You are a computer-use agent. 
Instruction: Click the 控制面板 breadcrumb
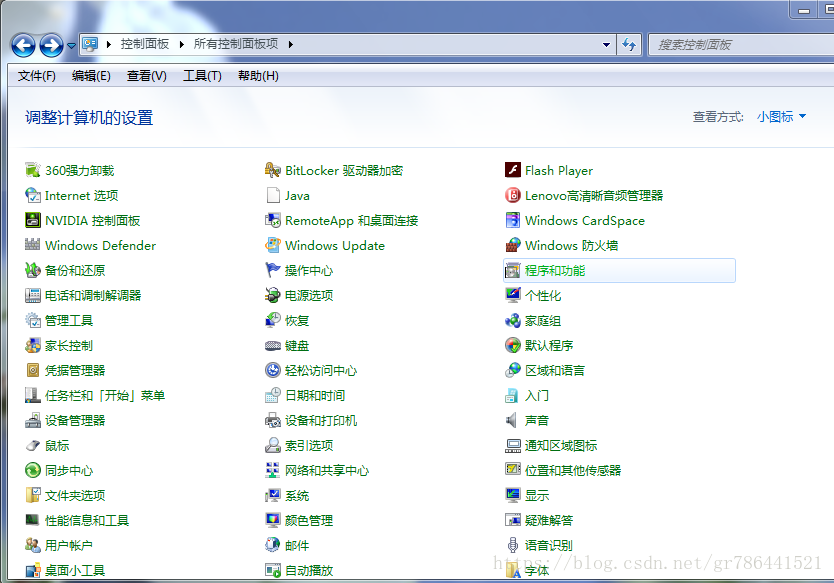pos(145,44)
